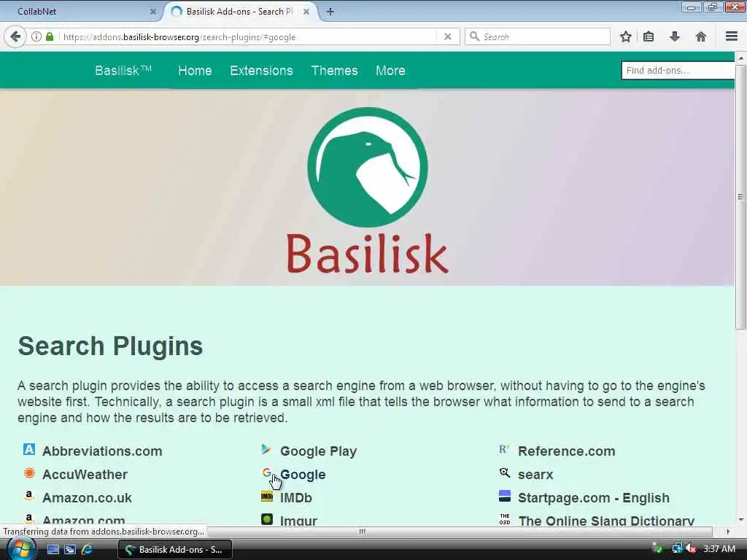Select Basilisk Add-ons taskbar button

(x=175, y=550)
